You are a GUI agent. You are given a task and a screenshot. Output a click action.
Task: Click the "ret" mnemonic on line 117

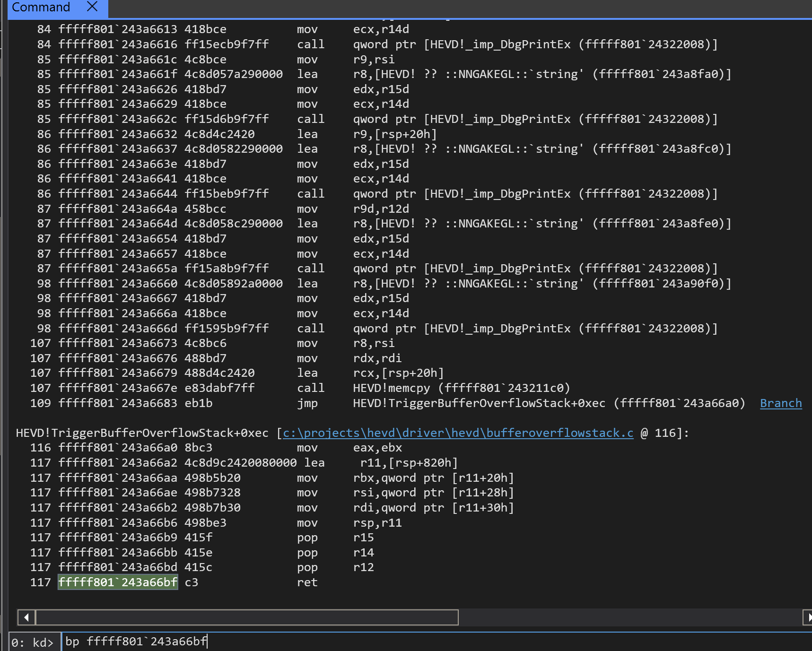(x=307, y=582)
